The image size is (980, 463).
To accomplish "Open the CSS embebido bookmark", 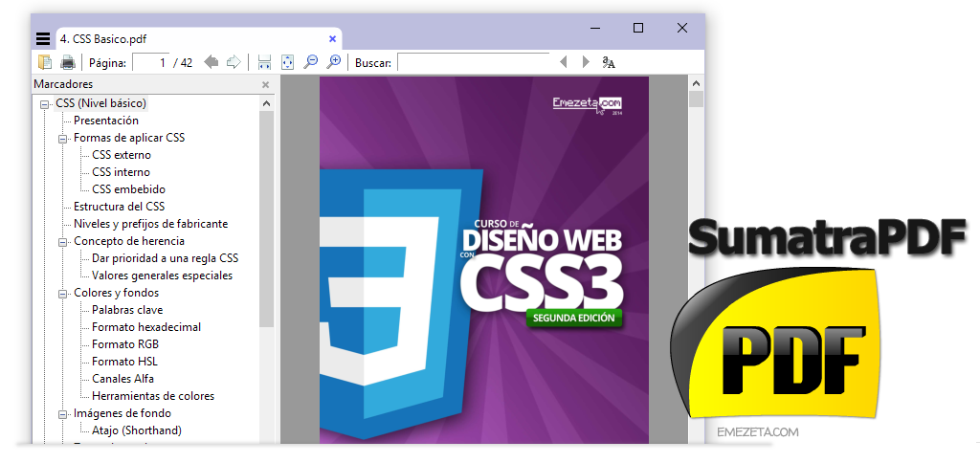I will point(129,189).
